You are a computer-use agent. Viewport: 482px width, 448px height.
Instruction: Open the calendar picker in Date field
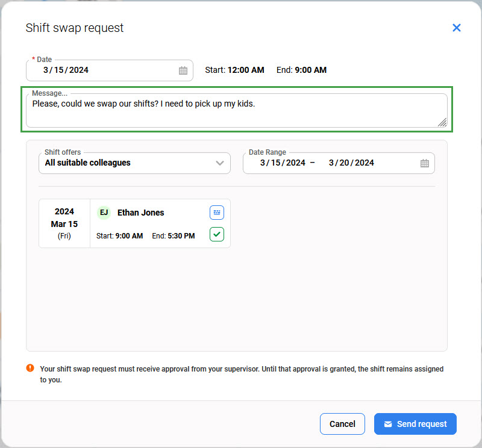click(x=183, y=70)
